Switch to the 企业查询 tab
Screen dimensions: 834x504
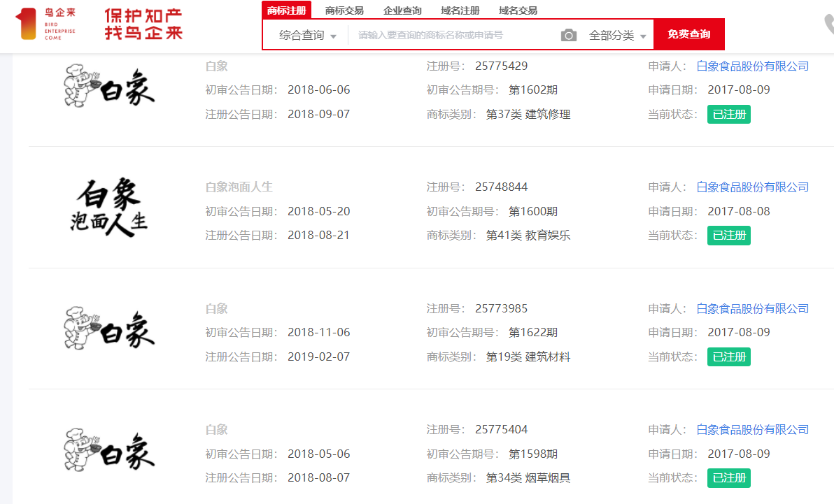click(x=402, y=10)
